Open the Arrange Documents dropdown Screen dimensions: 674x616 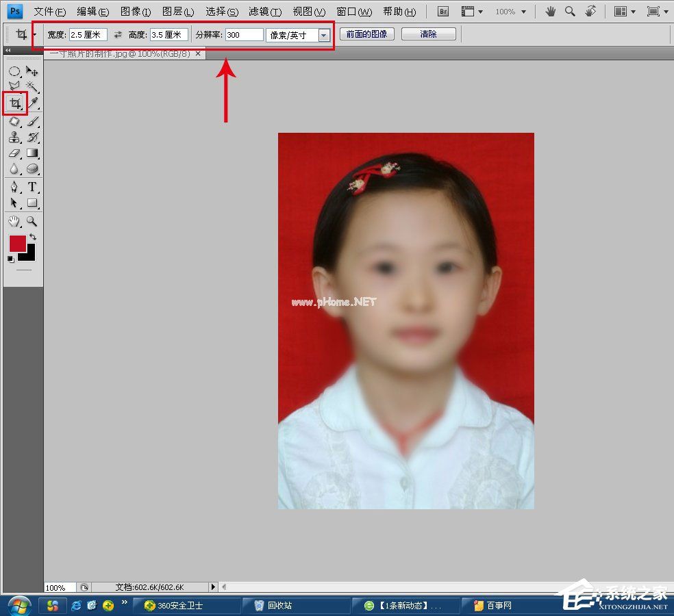tap(623, 12)
